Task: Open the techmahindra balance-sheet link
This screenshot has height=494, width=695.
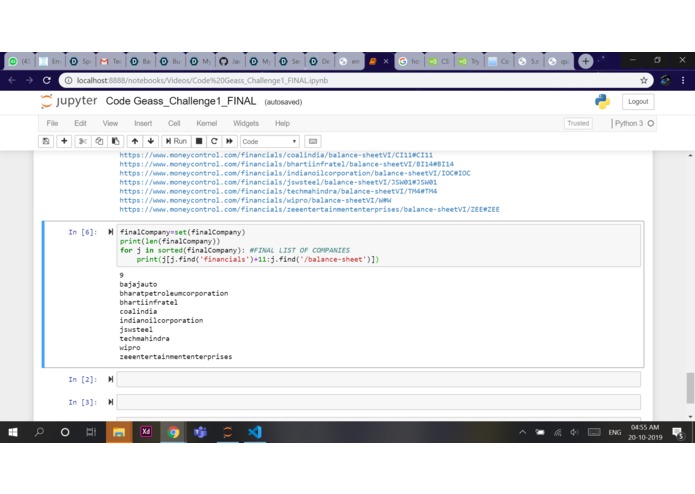Action: pyautogui.click(x=278, y=191)
